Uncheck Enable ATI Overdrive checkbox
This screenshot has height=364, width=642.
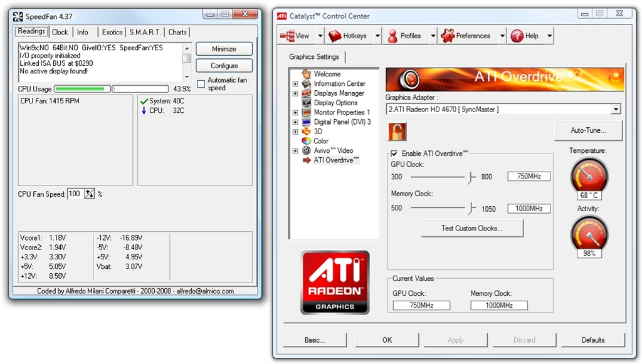coord(394,153)
